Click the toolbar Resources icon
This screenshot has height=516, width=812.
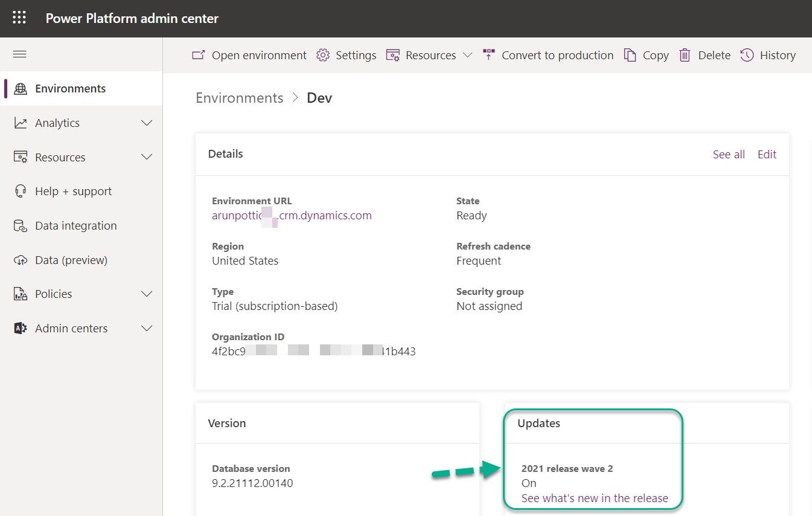(x=393, y=55)
